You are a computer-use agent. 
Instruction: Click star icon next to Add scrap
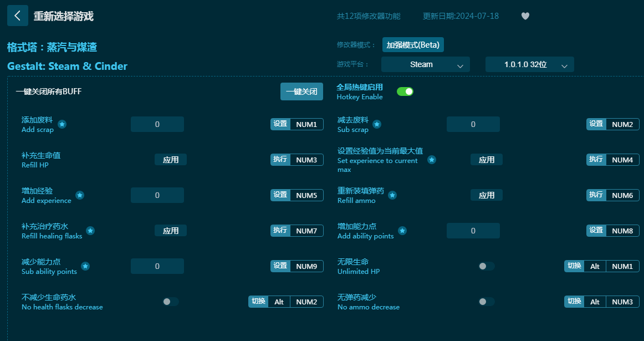[62, 124]
